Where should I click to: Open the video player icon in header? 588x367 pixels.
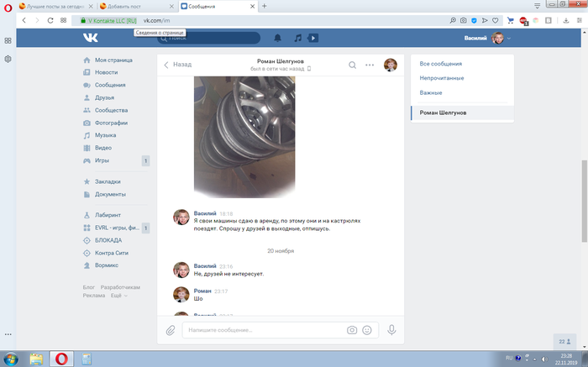pyautogui.click(x=313, y=38)
